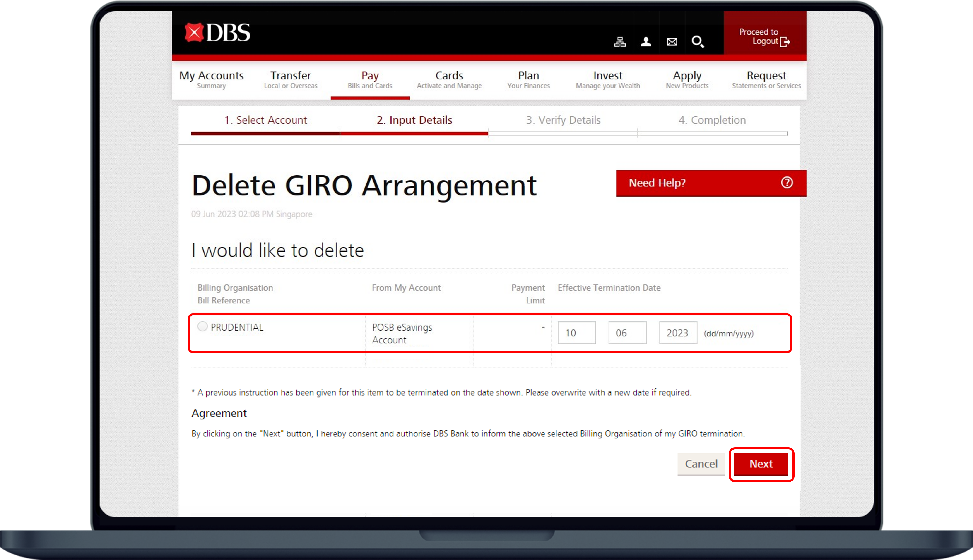Click the DBS logo

tap(217, 33)
